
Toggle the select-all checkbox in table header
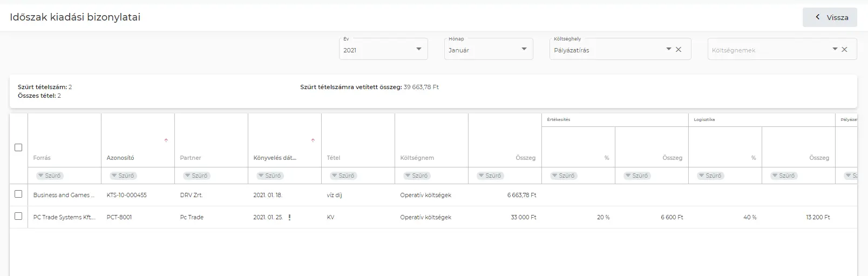(18, 147)
